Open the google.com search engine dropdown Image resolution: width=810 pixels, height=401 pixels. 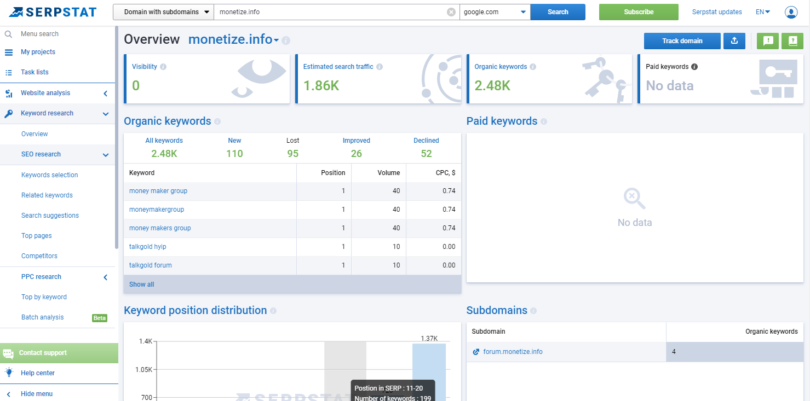pos(495,12)
